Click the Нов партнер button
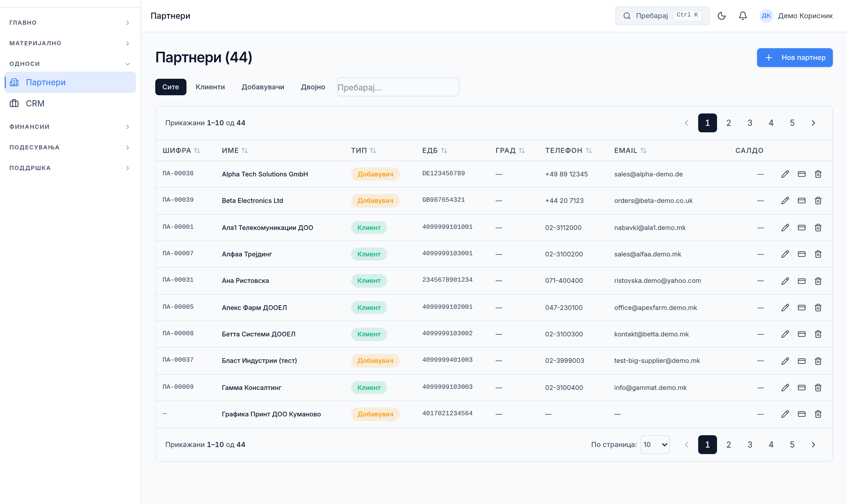Screen dimensions: 847x504 (x=795, y=58)
